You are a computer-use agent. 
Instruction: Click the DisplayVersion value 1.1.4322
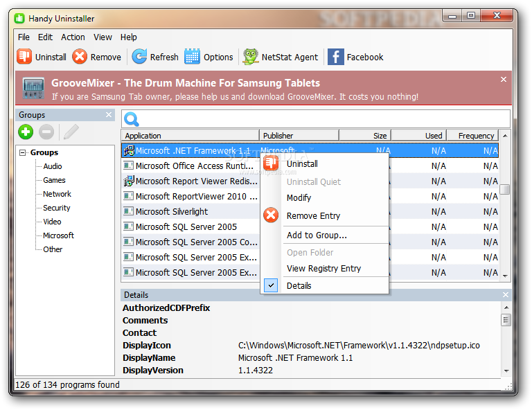(x=256, y=370)
